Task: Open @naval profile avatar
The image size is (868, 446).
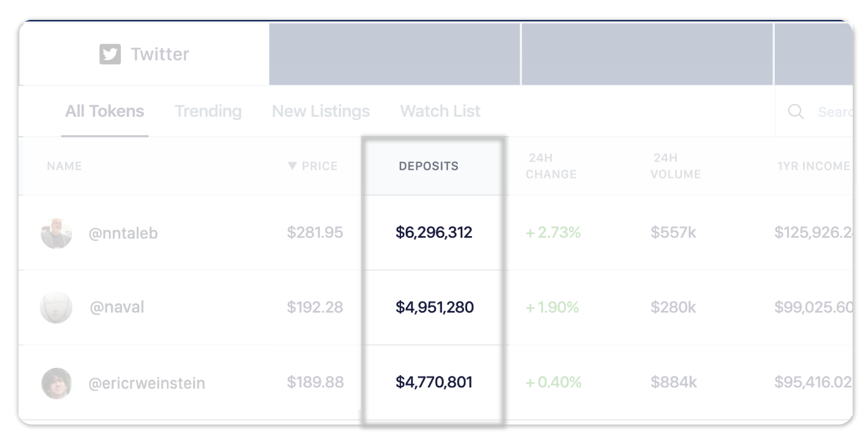Action: (x=56, y=307)
